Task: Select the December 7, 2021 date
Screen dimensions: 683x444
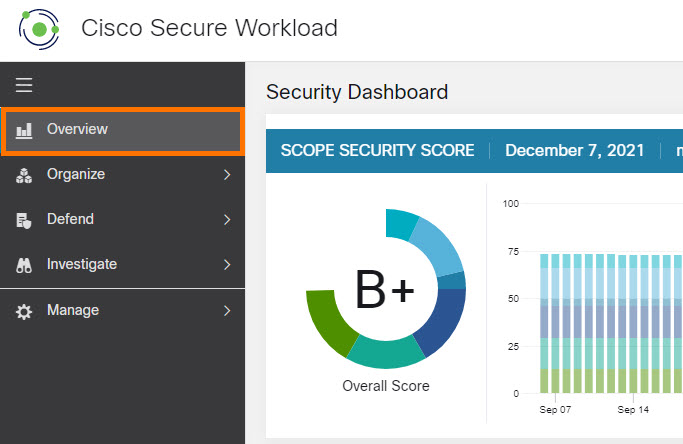Action: tap(575, 150)
